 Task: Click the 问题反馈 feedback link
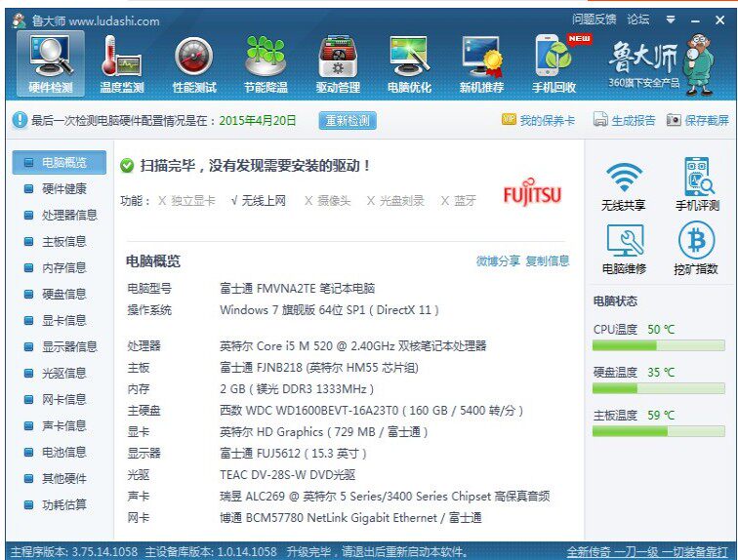pyautogui.click(x=594, y=20)
